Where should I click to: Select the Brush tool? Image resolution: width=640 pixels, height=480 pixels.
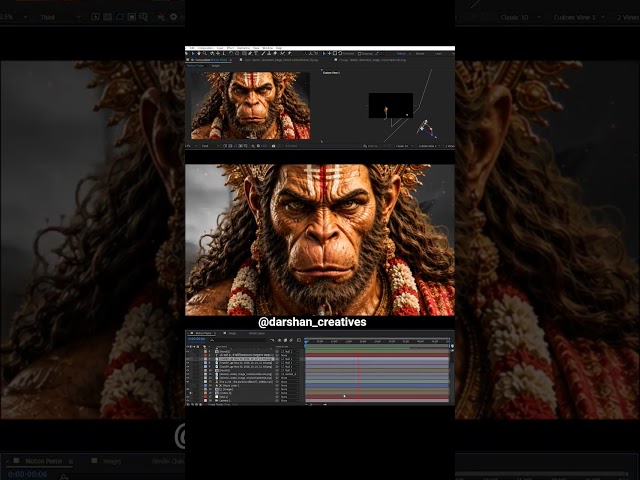pos(263,53)
